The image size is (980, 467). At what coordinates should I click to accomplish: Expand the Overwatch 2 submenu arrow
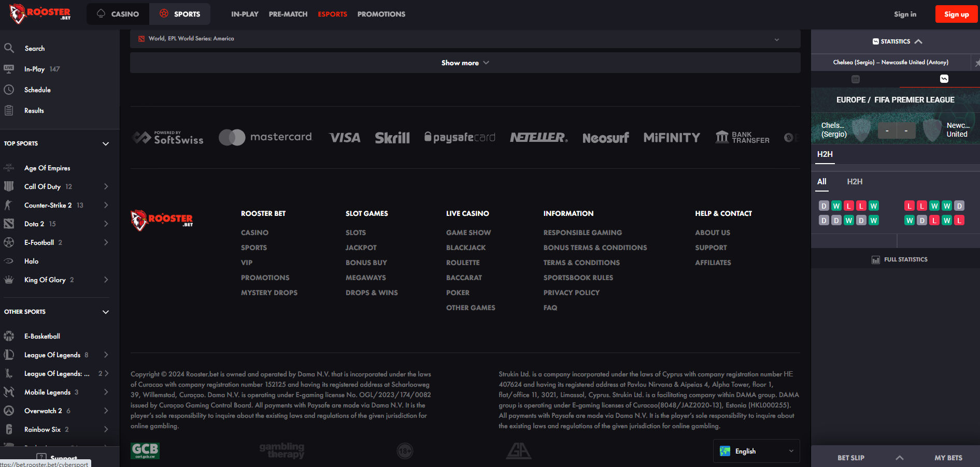(106, 411)
